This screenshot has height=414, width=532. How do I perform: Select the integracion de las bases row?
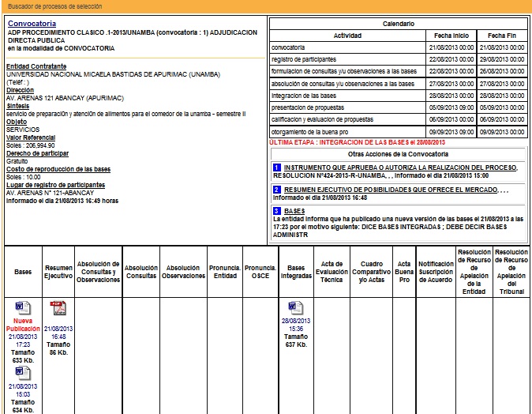click(x=399, y=96)
